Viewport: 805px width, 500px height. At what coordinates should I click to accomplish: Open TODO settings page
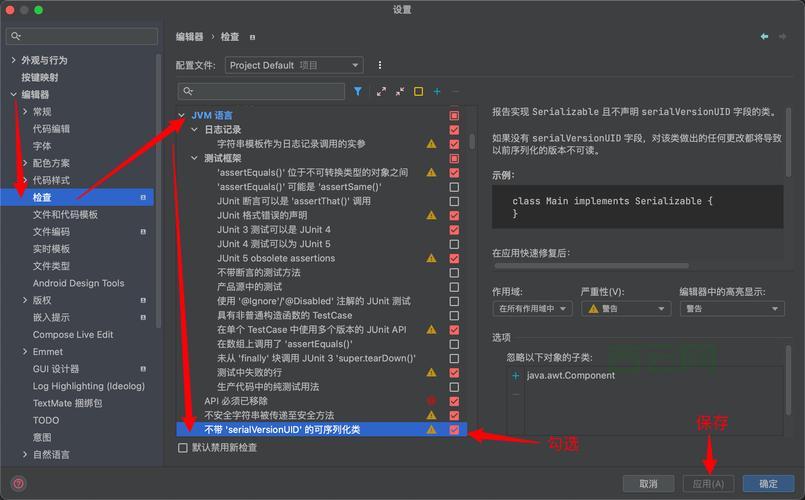click(46, 420)
